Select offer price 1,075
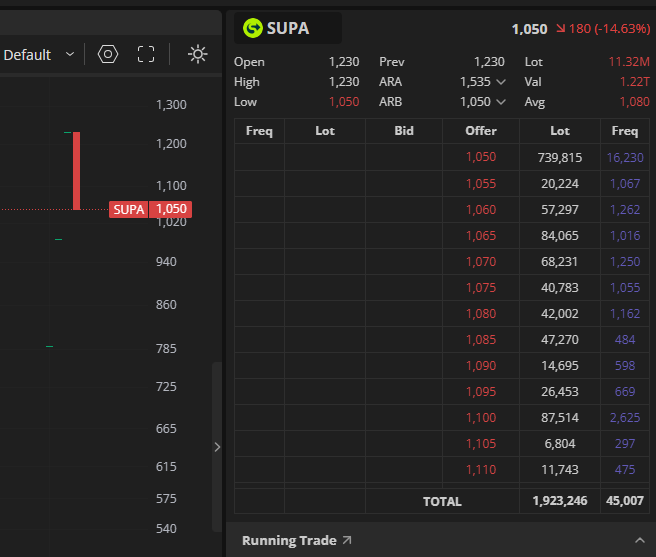This screenshot has height=557, width=656. (x=481, y=287)
